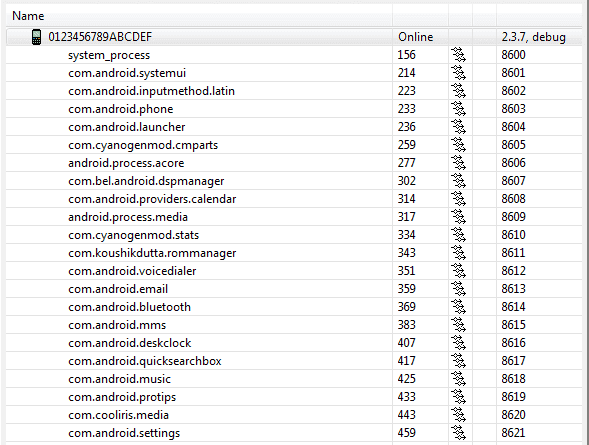Select the com.android.protips process
This screenshot has height=445, width=589.
pos(122,398)
